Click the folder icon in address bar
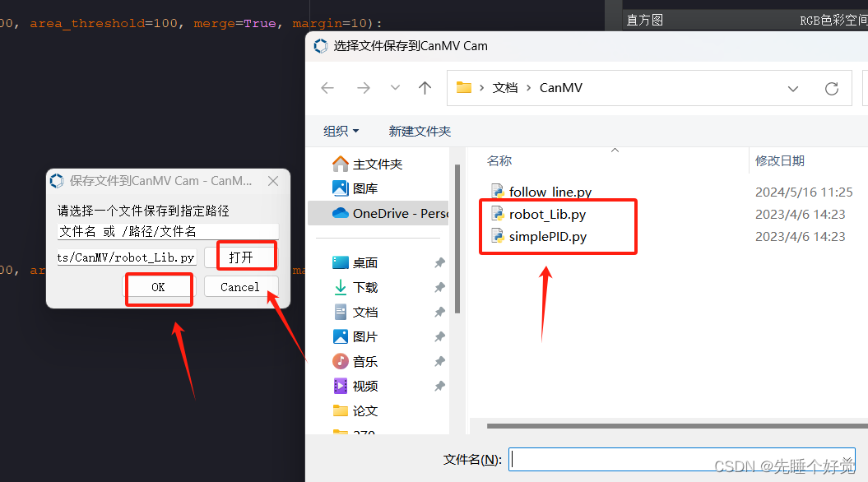The width and height of the screenshot is (868, 482). coord(463,87)
